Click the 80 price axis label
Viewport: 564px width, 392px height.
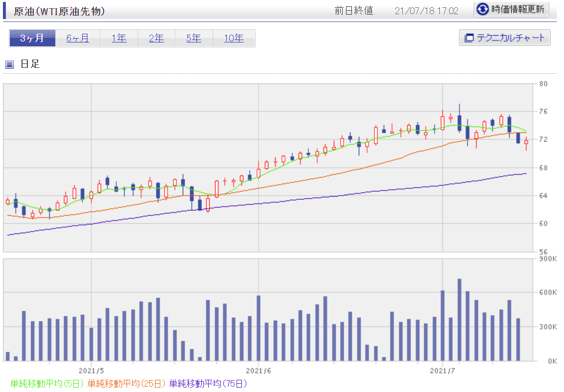coord(543,83)
